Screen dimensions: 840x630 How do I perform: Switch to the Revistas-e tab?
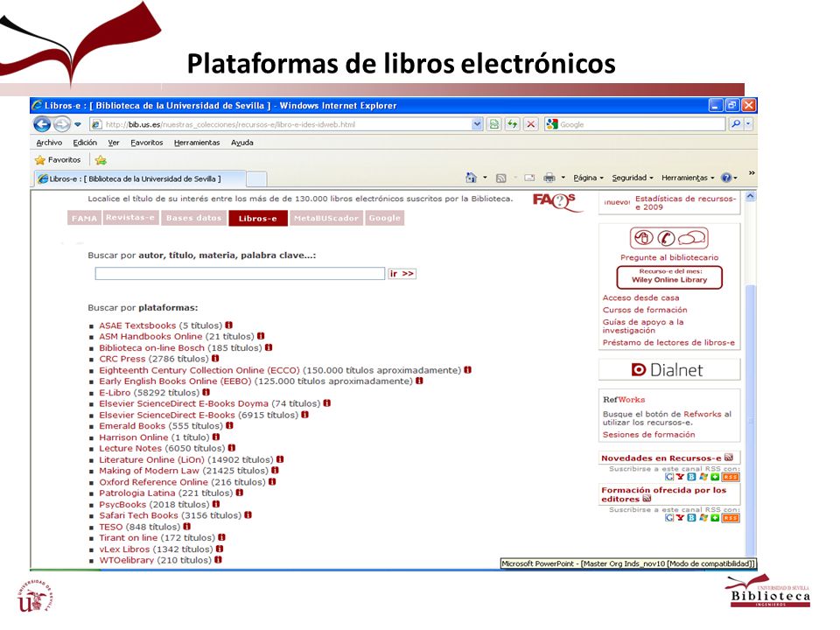coord(130,218)
